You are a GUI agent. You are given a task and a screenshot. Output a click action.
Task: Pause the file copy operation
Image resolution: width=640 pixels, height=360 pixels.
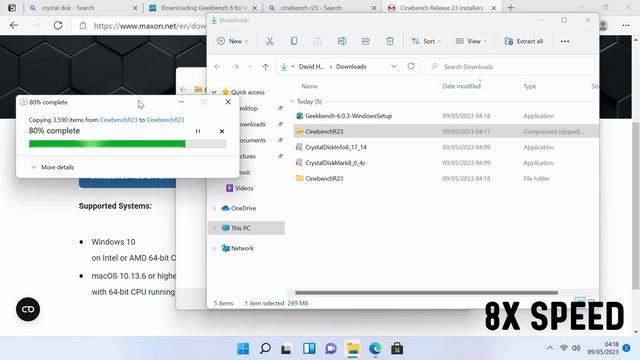(x=198, y=131)
